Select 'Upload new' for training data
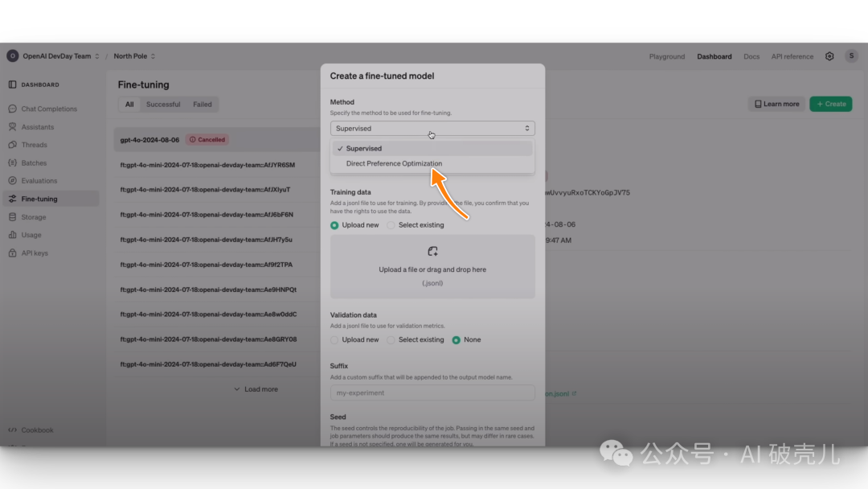 [335, 225]
